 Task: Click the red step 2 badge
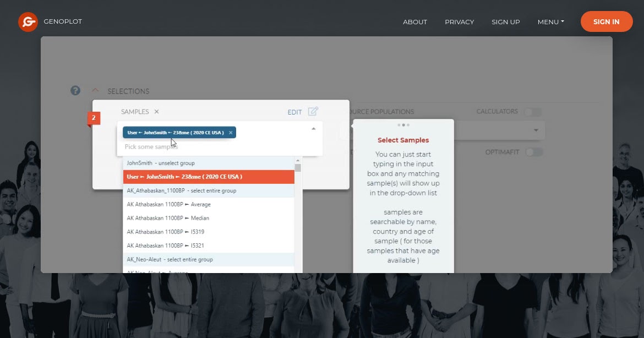[94, 118]
